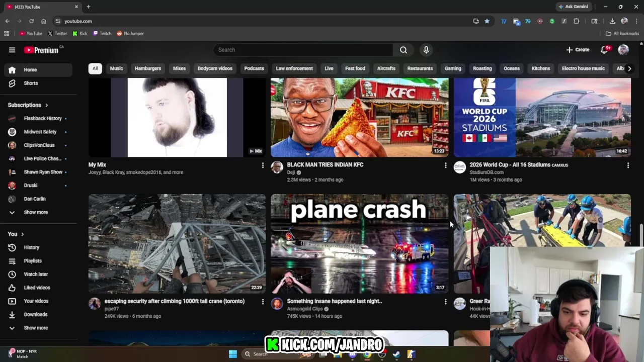Select the Electro house music chip
The width and height of the screenshot is (644, 362).
(583, 68)
